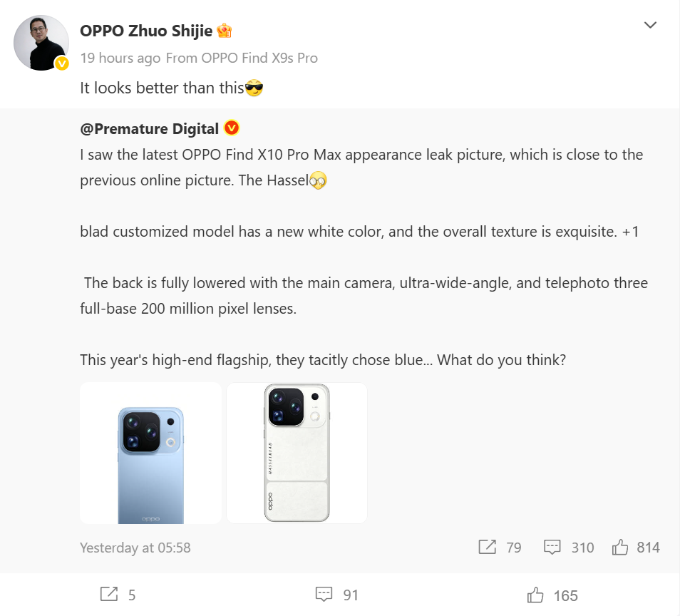Click the yellow verified badge on avatar
This screenshot has height=616, width=680.
pyautogui.click(x=61, y=63)
